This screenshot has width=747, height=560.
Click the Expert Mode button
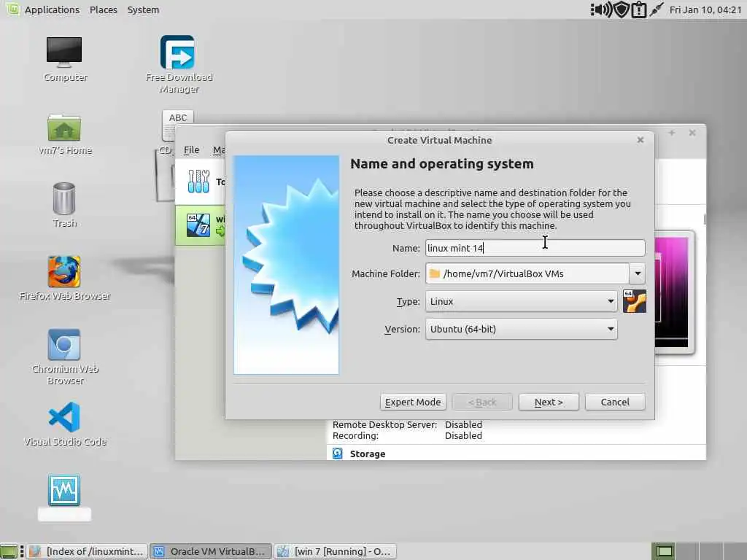coord(413,402)
